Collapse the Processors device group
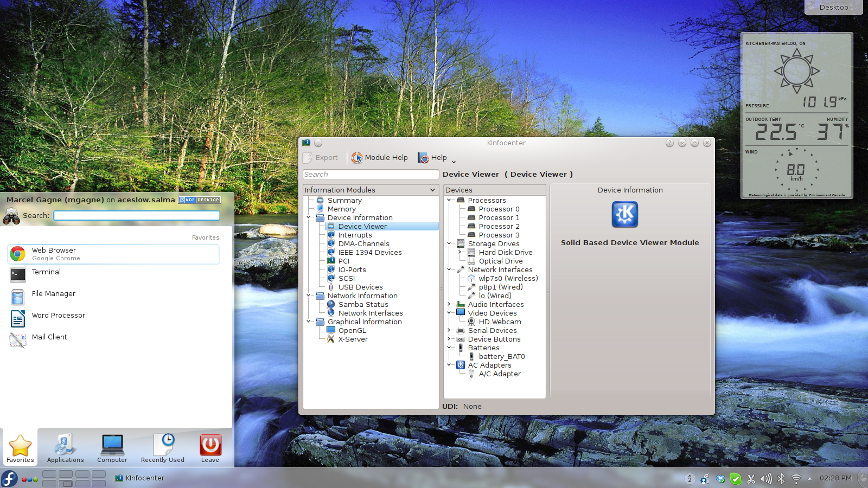The width and height of the screenshot is (868, 488). [449, 201]
